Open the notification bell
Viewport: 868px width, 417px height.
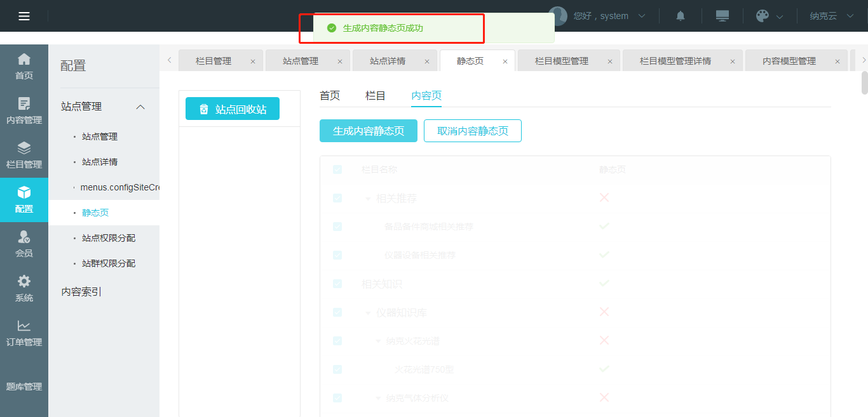pos(681,16)
